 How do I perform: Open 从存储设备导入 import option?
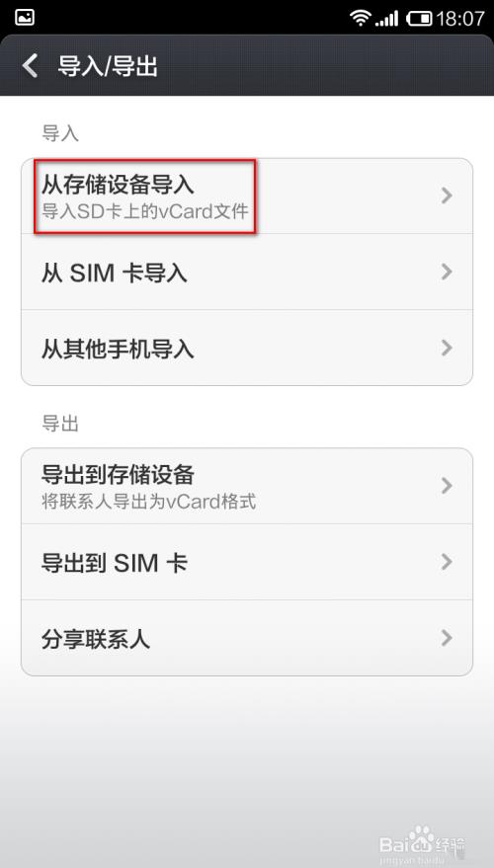[247, 196]
